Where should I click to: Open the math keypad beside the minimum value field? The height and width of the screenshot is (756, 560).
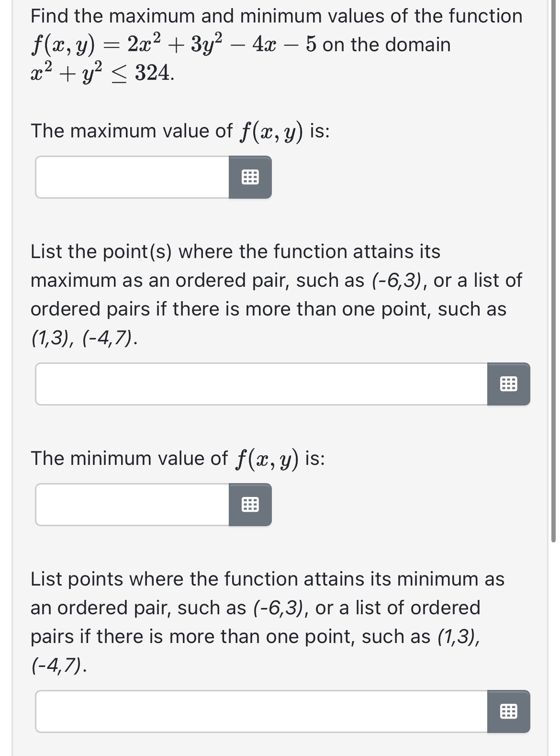click(249, 505)
